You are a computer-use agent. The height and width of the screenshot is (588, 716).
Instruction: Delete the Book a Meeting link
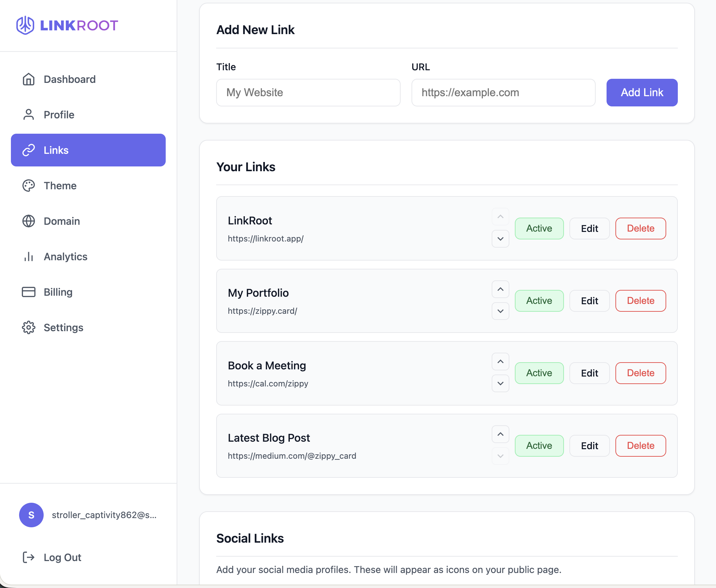641,373
